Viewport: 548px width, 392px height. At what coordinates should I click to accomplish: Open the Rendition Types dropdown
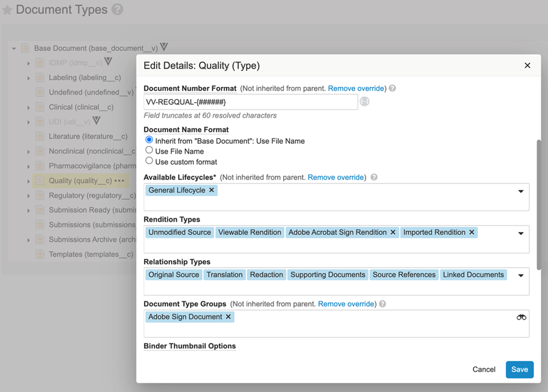[x=521, y=233]
